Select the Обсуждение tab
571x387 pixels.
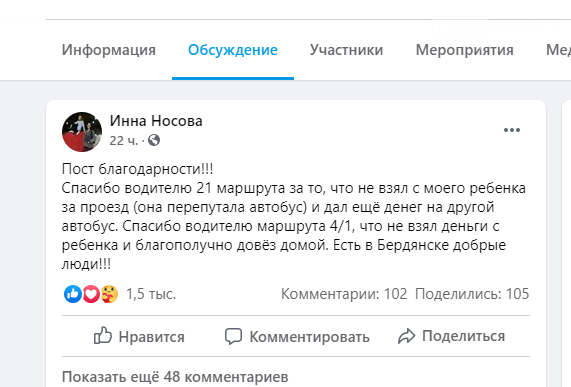(x=233, y=50)
